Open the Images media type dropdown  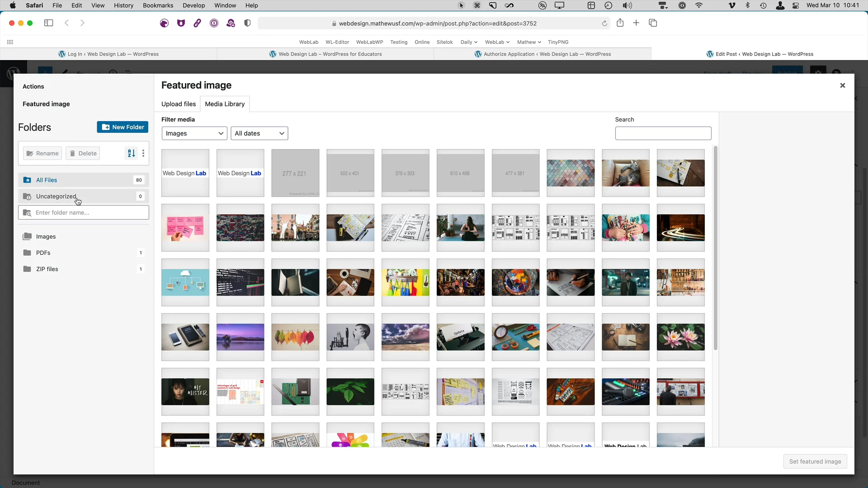coord(194,133)
